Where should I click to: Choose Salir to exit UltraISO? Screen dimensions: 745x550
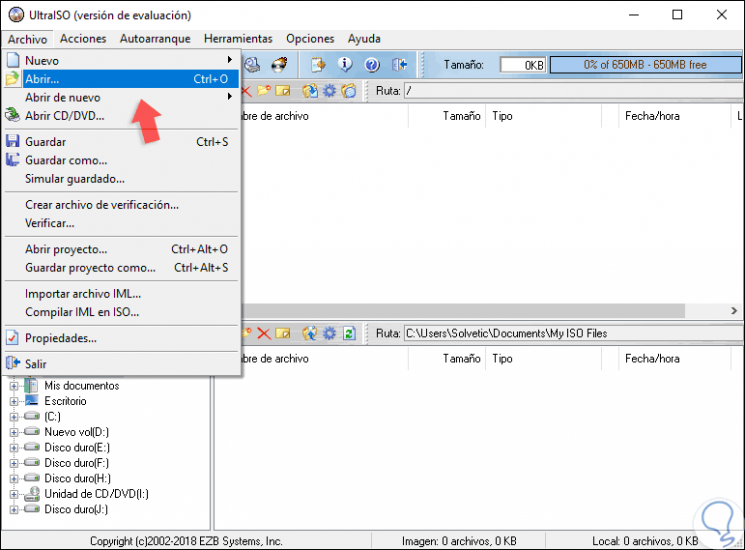(122, 364)
